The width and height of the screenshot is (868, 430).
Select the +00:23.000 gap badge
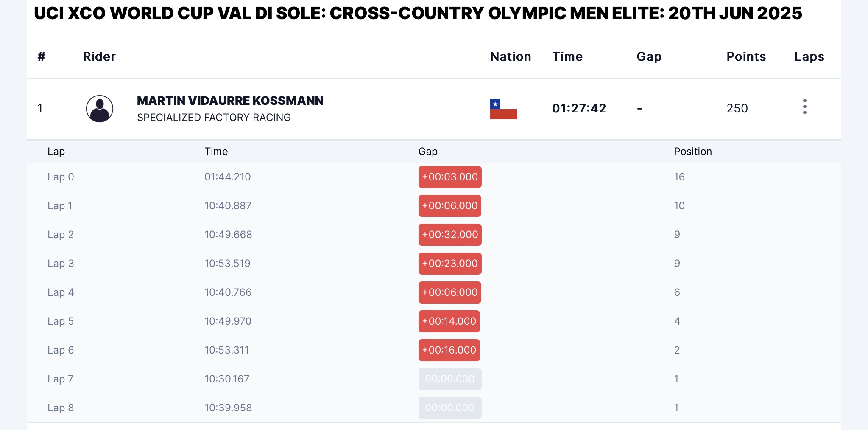tap(450, 264)
